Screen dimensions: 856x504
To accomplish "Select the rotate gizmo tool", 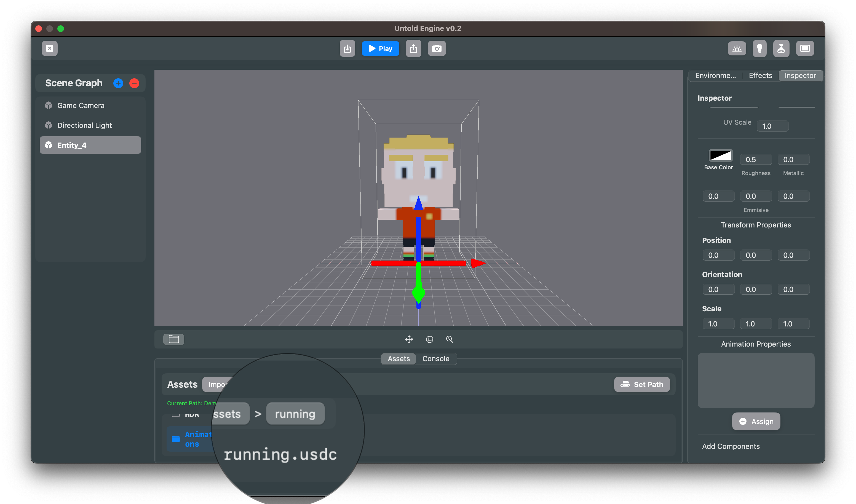I will pos(430,339).
